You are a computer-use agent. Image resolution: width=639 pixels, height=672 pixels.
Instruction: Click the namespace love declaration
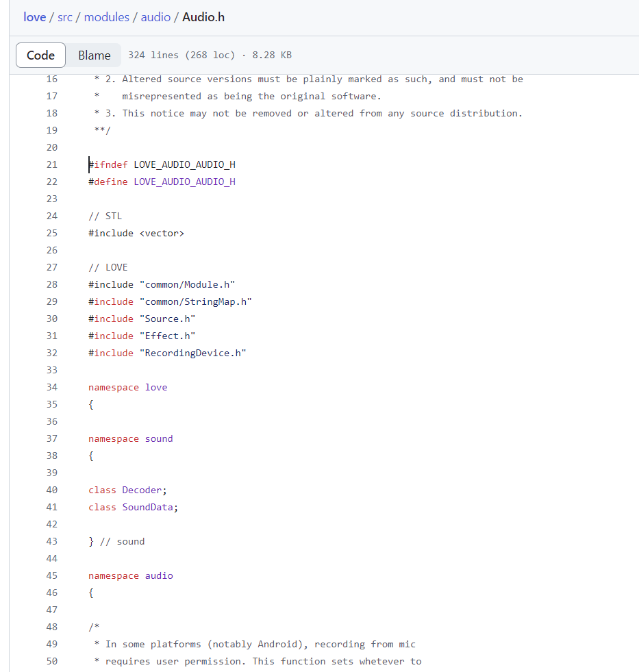(127, 388)
